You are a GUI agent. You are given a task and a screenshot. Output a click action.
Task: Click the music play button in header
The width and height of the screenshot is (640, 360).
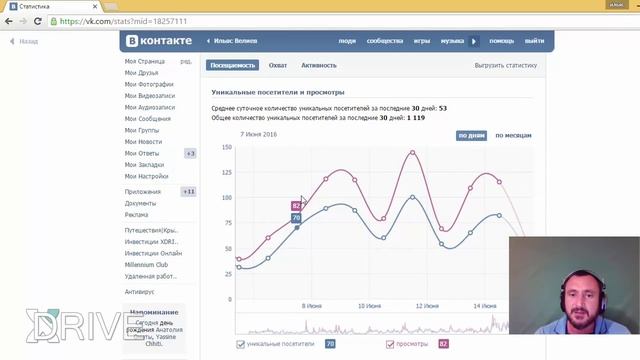[x=474, y=41]
